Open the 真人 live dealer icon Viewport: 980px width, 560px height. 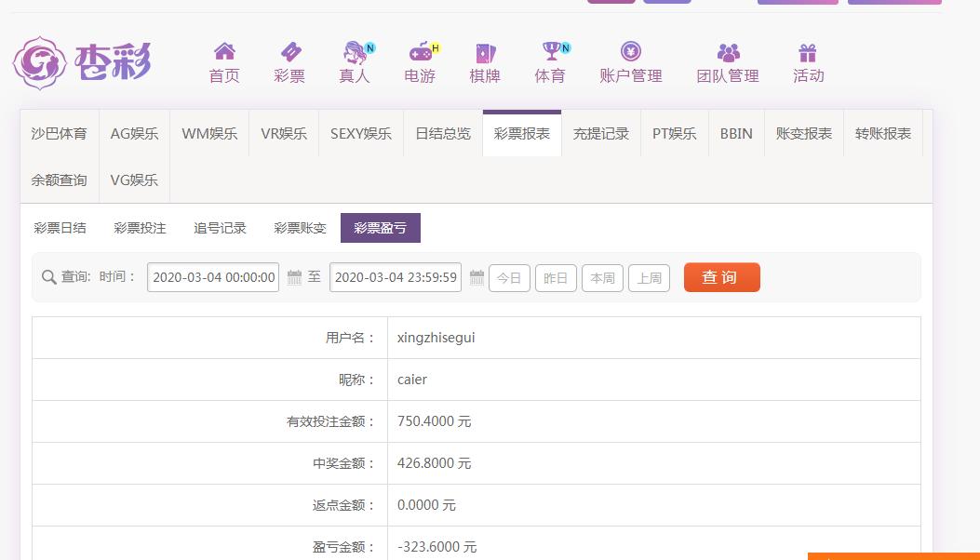(356, 52)
